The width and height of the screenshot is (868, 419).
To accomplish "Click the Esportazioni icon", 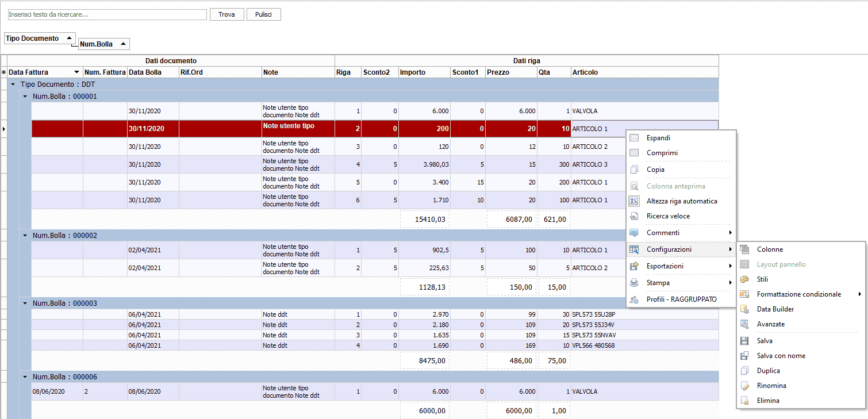I will (x=634, y=266).
